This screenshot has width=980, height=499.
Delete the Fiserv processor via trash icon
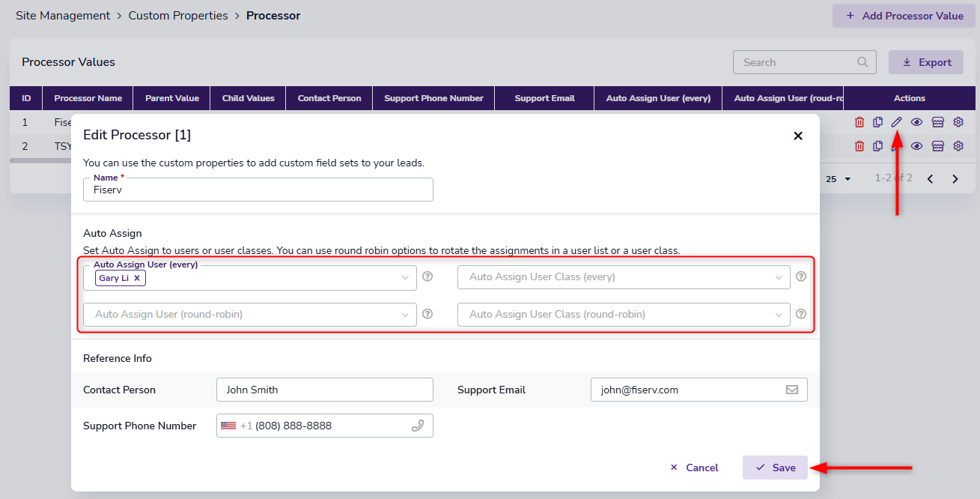point(859,122)
